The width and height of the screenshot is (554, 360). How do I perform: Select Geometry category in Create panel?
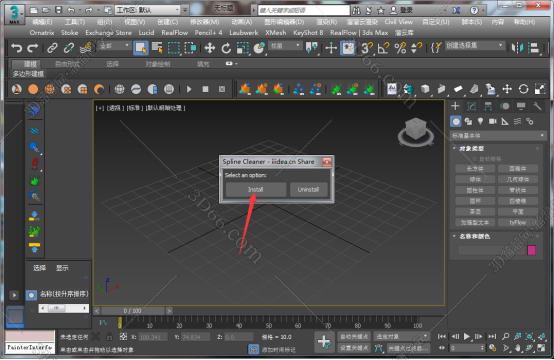pos(456,122)
